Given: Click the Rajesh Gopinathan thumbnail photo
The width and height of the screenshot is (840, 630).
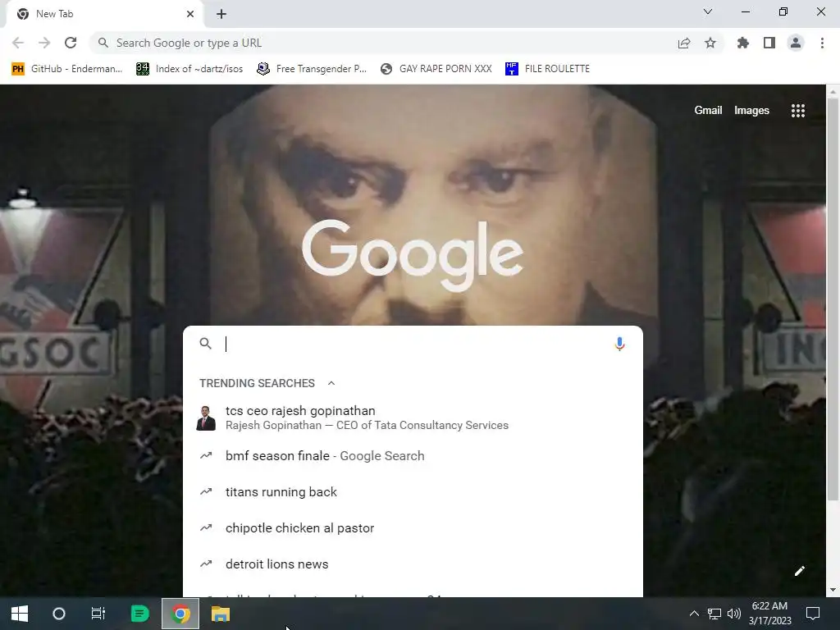Looking at the screenshot, I should coord(206,418).
